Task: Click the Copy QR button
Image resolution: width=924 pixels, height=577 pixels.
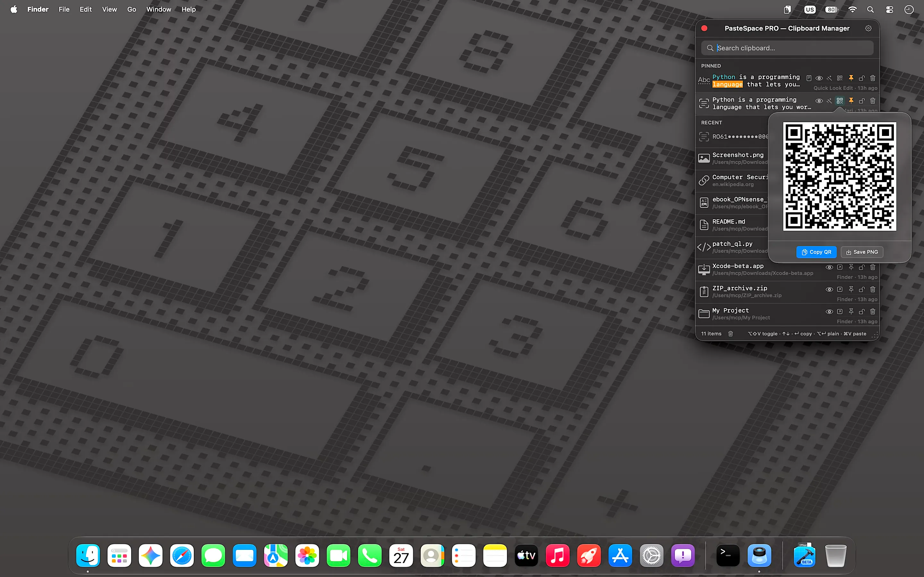Action: pos(816,252)
